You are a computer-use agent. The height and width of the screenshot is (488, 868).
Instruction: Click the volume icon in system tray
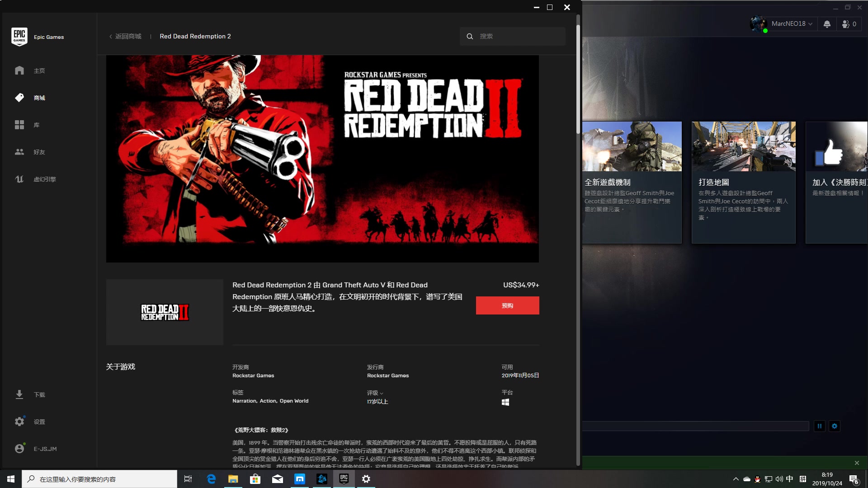[x=779, y=479]
